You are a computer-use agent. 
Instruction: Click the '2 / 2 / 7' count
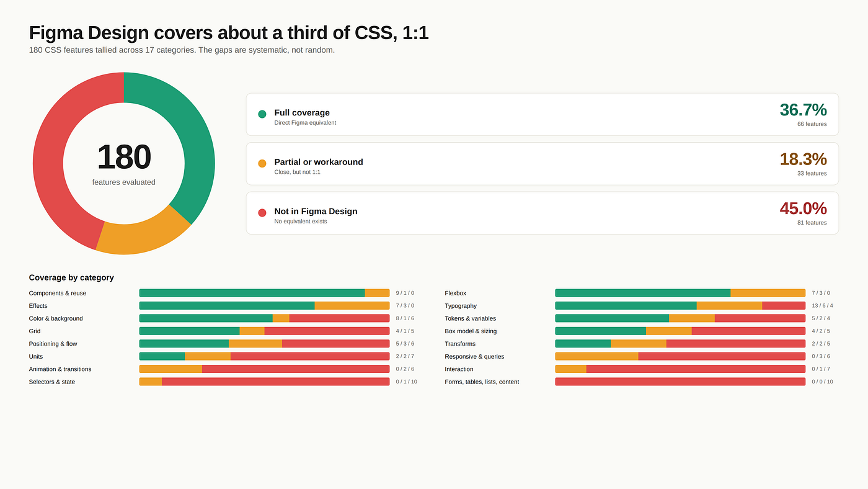tap(405, 357)
